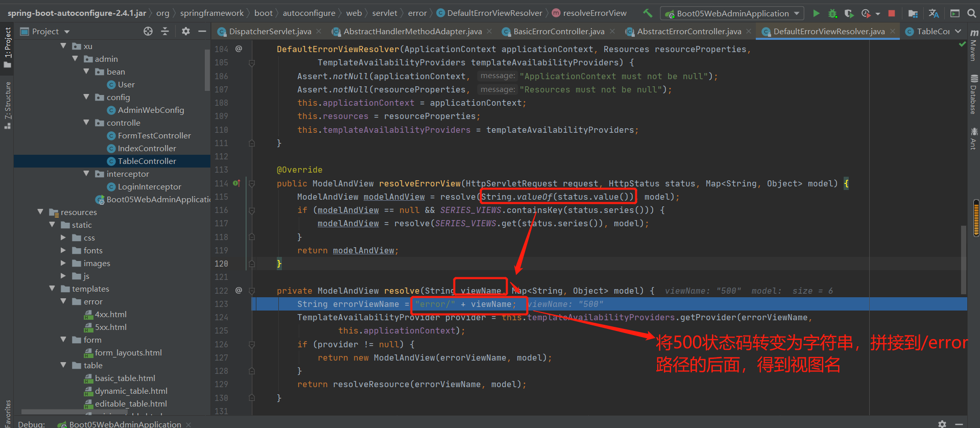Start debugging with the bug icon

[832, 13]
